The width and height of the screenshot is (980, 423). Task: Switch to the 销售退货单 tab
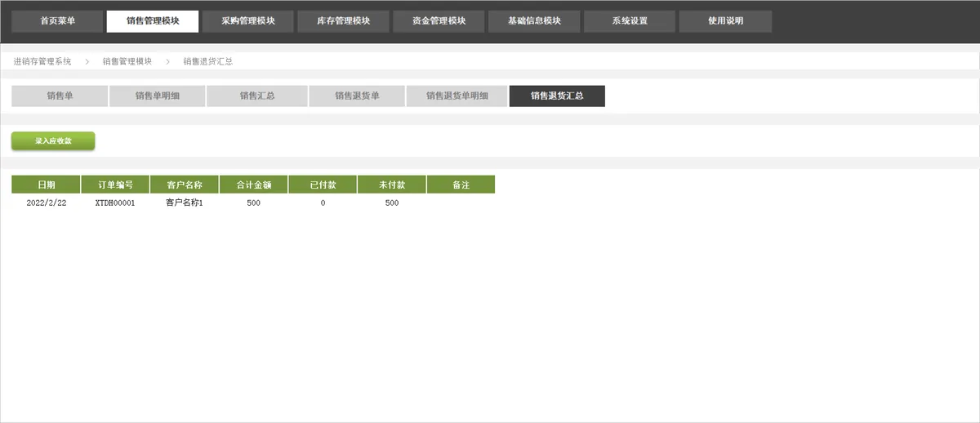click(x=357, y=96)
